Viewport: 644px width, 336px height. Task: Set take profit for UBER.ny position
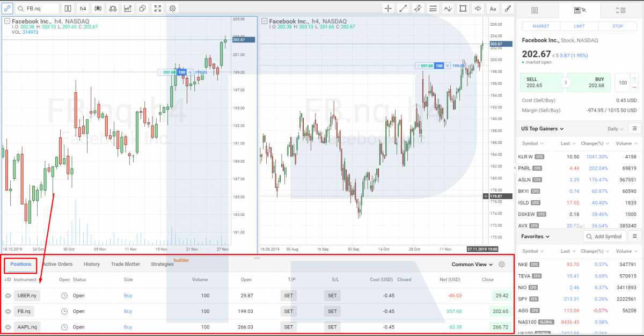click(x=289, y=295)
